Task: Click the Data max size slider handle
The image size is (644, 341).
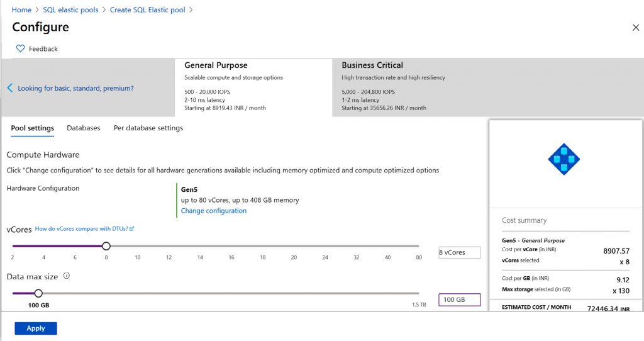Action: tap(38, 293)
